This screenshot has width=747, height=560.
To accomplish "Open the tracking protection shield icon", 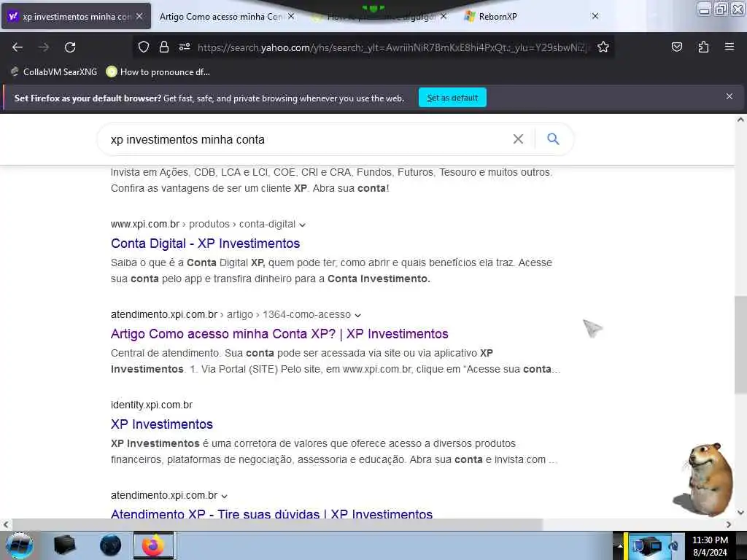I will (144, 47).
